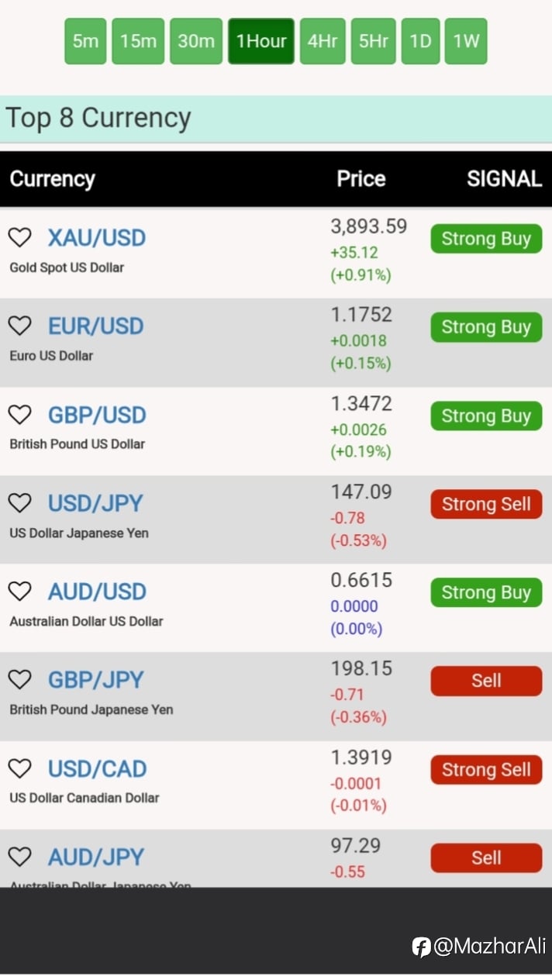Favorite AUD/JPY using its heart icon
Screen dimensions: 552x980
point(19,857)
